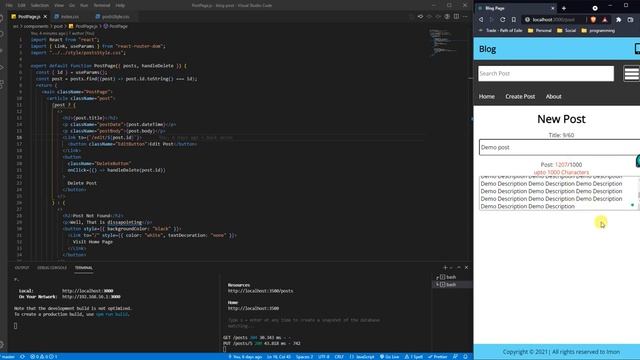Viewport: 640px width, 360px height.
Task: Click the feedback icon in status bar
Action: click(x=455, y=357)
